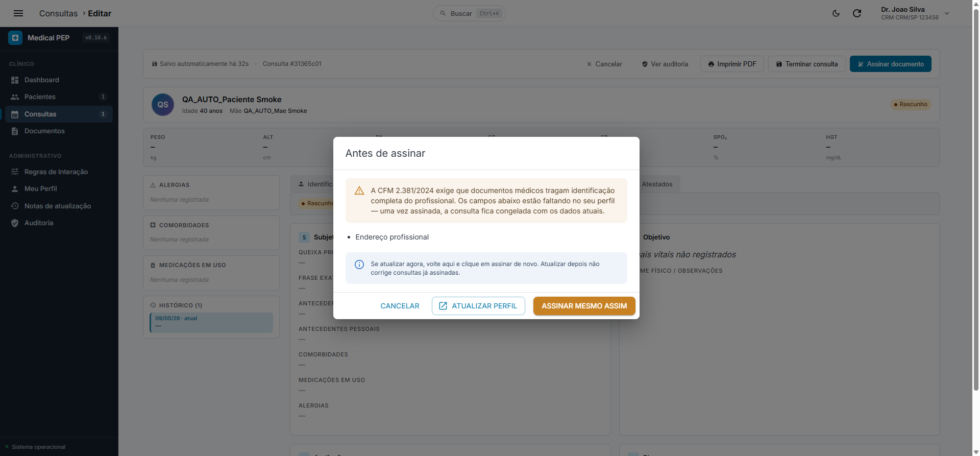The width and height of the screenshot is (980, 456).
Task: Open Auditoria in the sidebar
Action: (59, 223)
